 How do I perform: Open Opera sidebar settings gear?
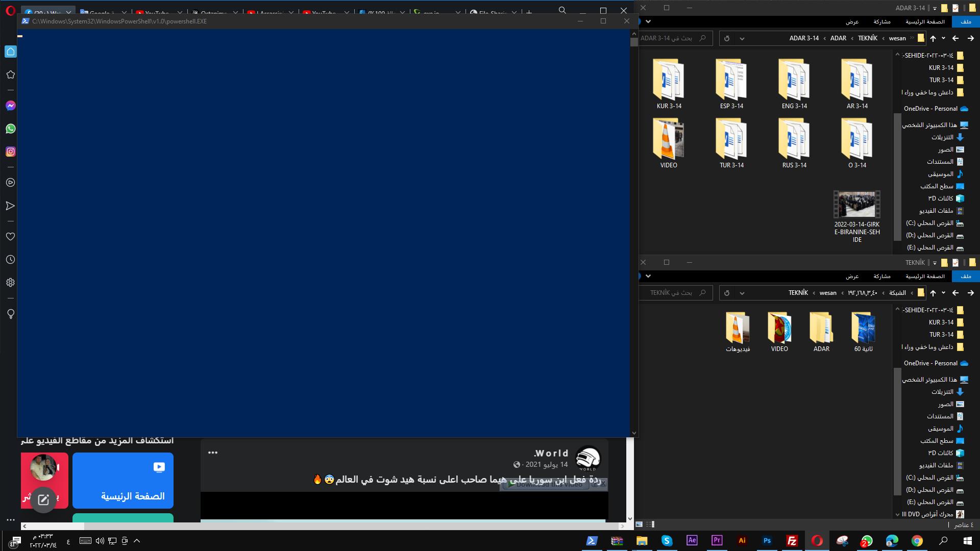[10, 283]
